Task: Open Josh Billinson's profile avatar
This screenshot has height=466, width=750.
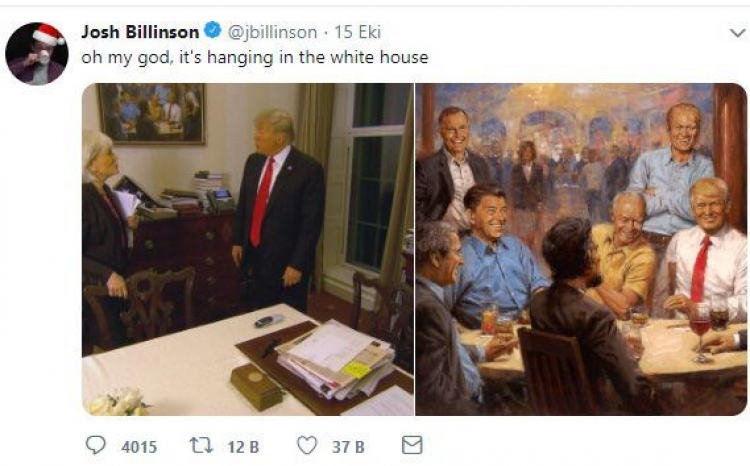Action: click(x=37, y=54)
